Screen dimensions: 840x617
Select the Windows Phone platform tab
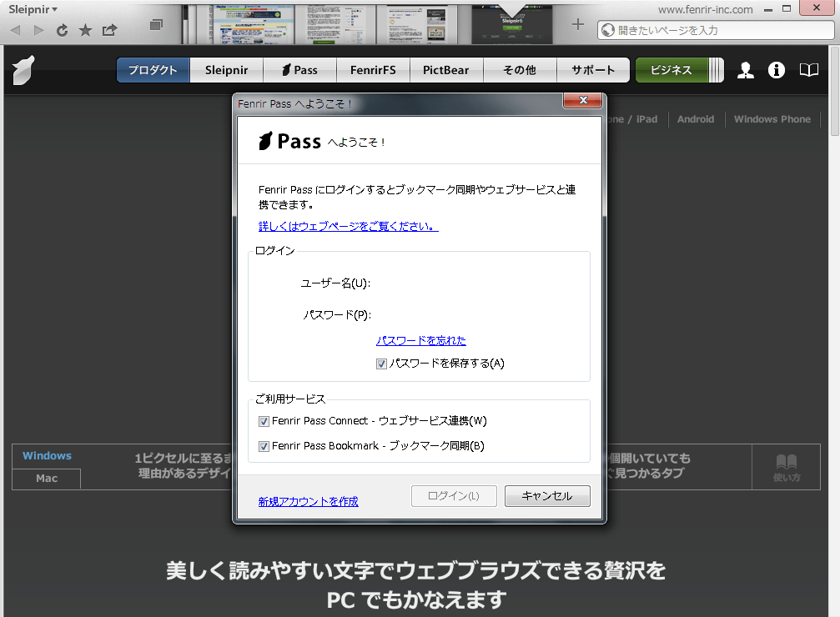772,119
